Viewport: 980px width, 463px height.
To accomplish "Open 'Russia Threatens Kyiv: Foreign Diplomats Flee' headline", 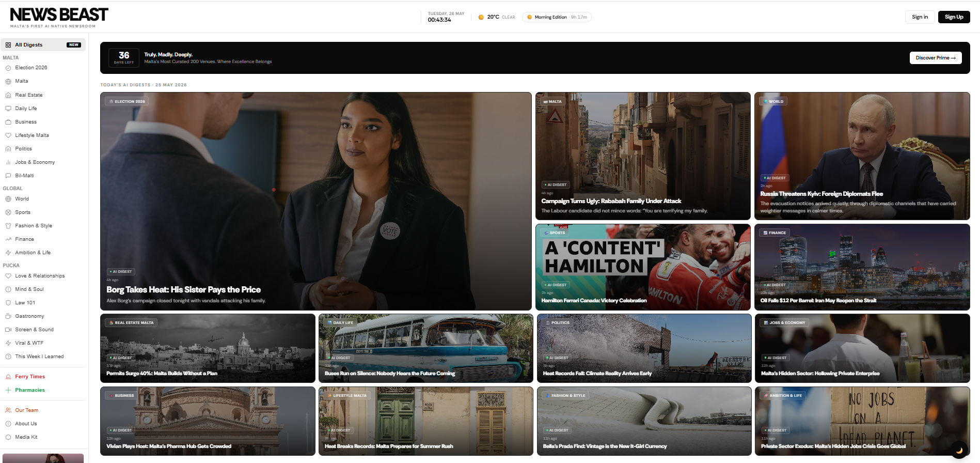I will [x=821, y=194].
